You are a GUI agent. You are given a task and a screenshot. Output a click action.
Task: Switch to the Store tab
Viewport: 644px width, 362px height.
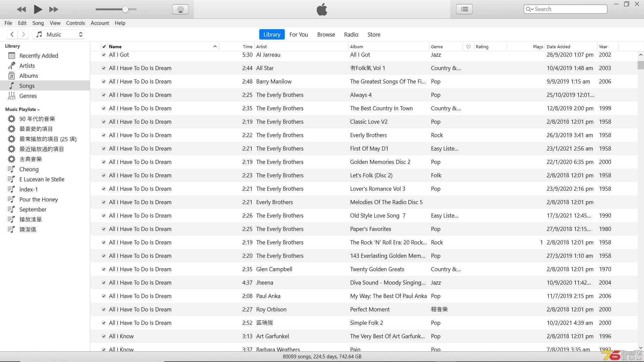coord(374,34)
